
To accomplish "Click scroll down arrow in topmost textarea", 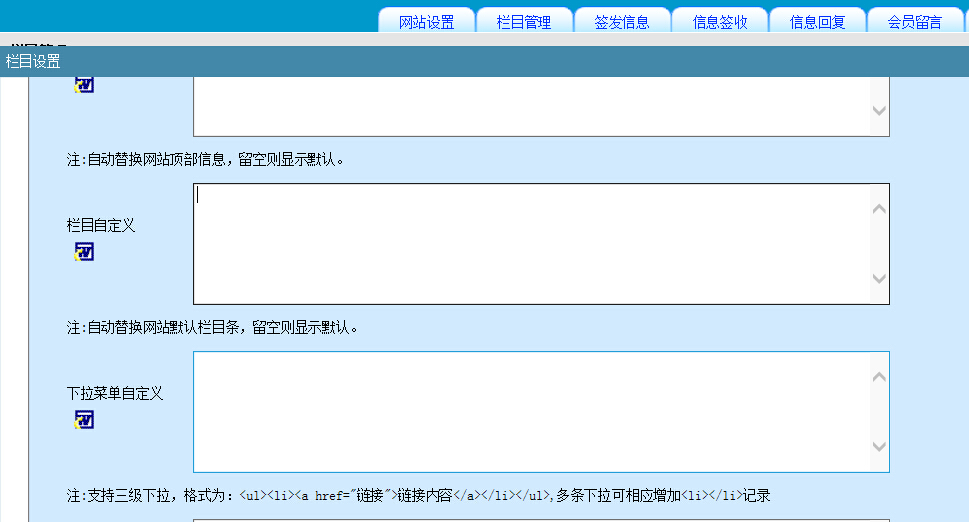I will click(x=879, y=111).
